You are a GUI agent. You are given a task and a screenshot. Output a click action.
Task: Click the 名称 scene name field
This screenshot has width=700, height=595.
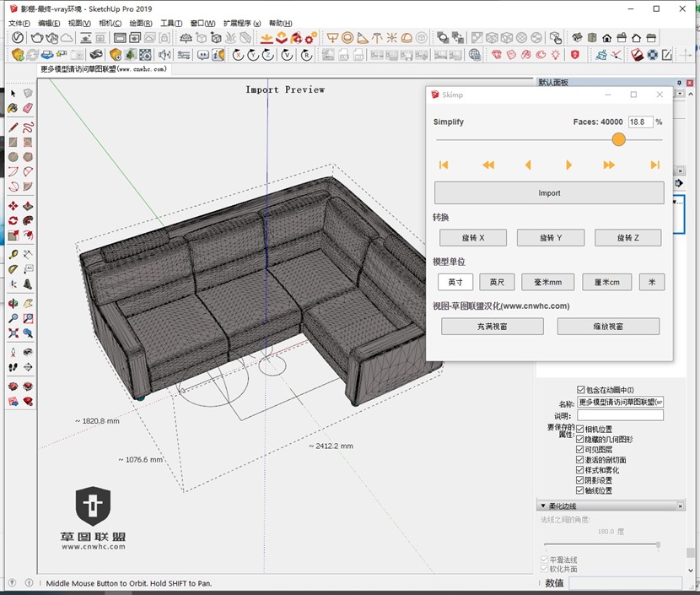pos(620,402)
